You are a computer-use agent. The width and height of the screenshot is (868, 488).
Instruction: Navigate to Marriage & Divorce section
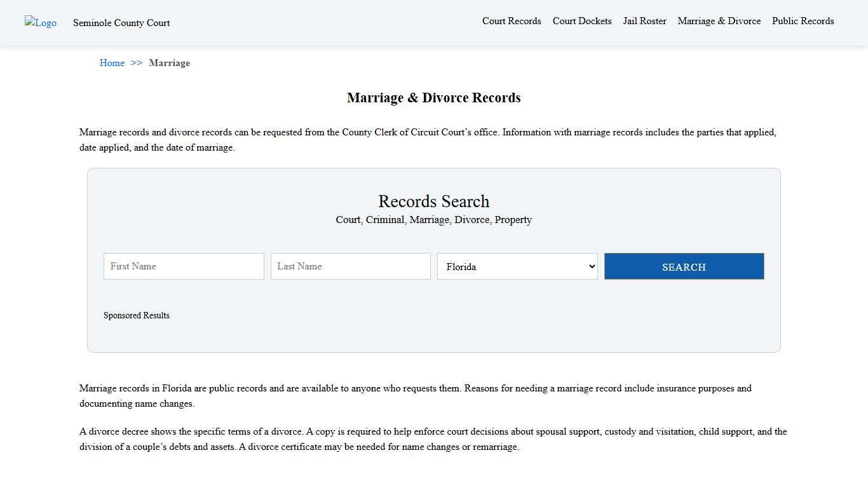(719, 21)
